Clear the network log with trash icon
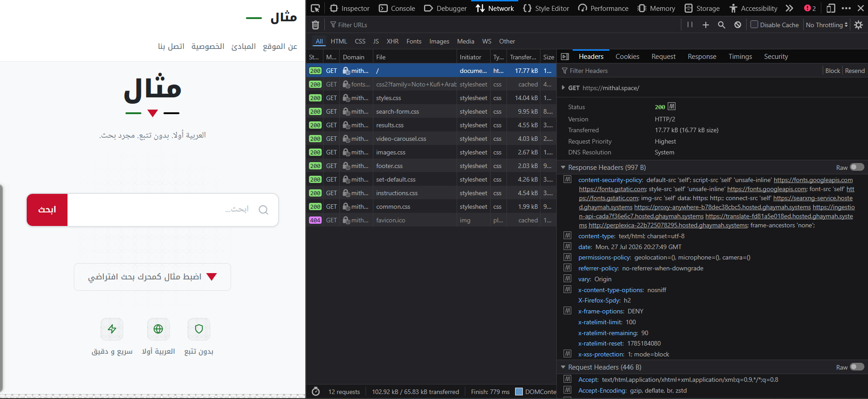 tap(315, 25)
